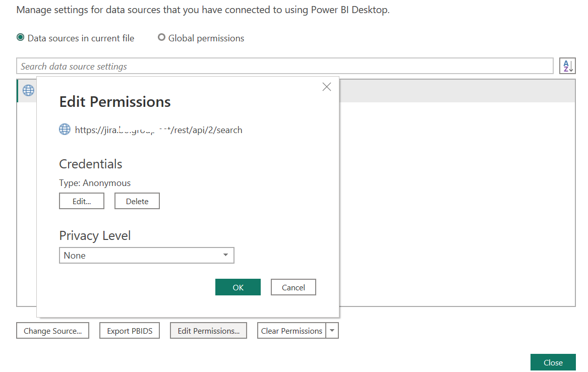Image resolution: width=588 pixels, height=372 pixels.
Task: Click Edit... credentials button
Action: tap(82, 201)
